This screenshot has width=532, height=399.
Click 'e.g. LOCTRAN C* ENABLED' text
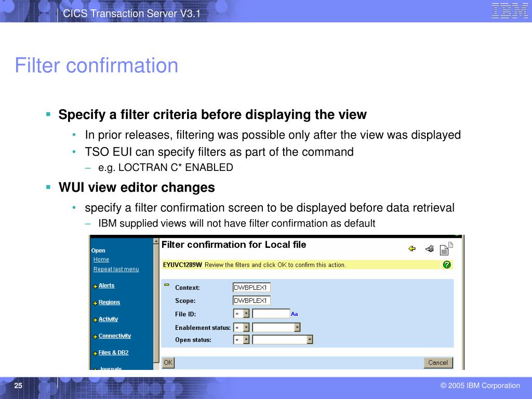point(166,167)
